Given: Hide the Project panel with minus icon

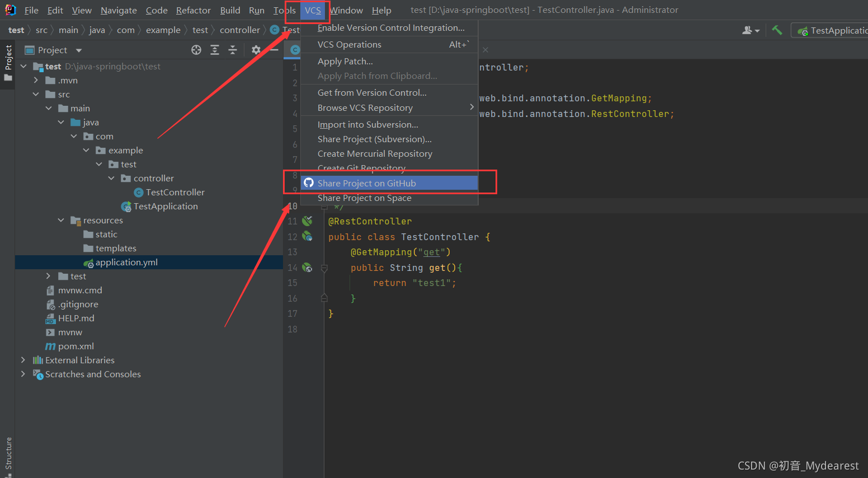Looking at the screenshot, I should 274,50.
